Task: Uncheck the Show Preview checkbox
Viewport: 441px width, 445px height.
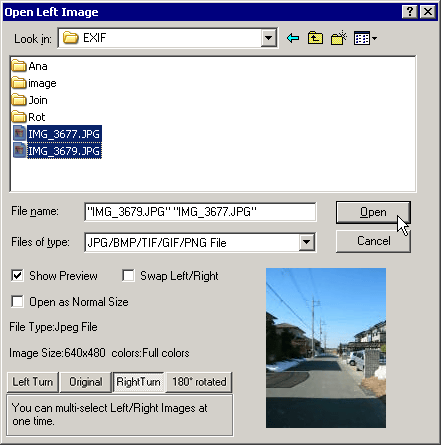Action: [x=17, y=276]
